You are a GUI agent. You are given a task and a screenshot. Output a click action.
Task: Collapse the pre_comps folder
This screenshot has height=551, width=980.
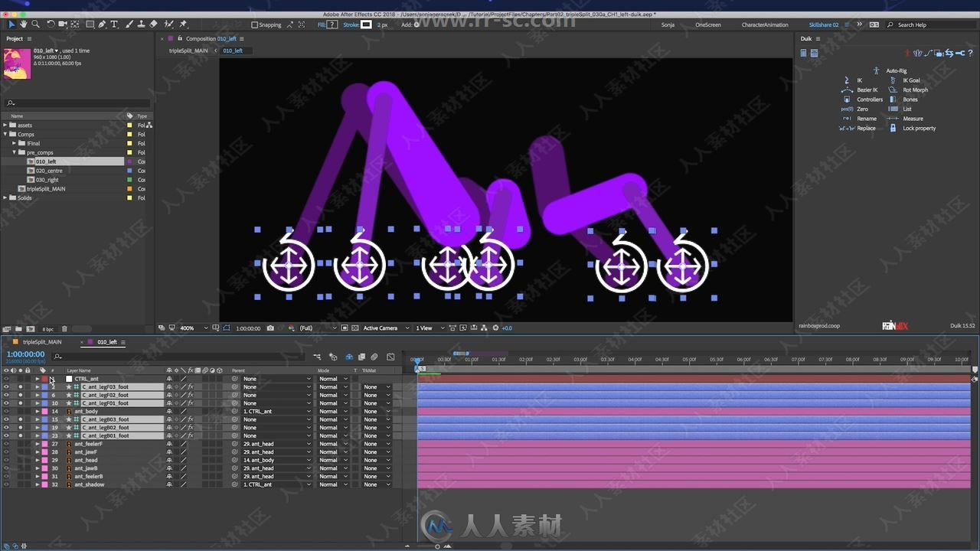tap(14, 152)
